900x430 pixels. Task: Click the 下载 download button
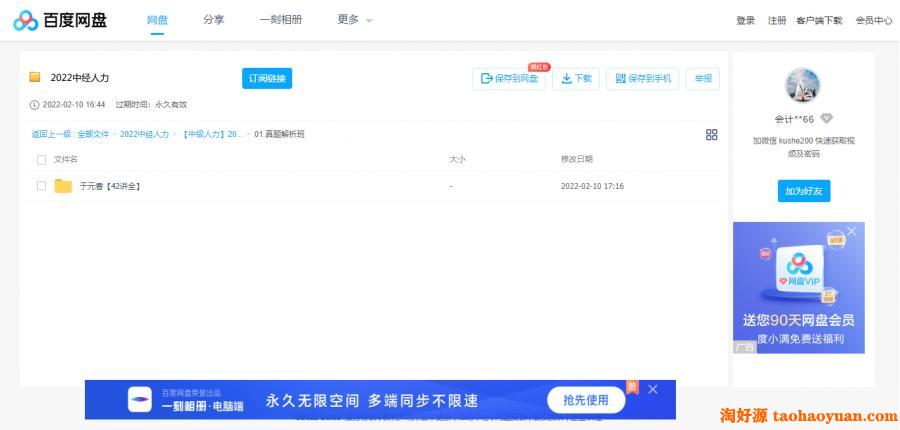pos(575,79)
